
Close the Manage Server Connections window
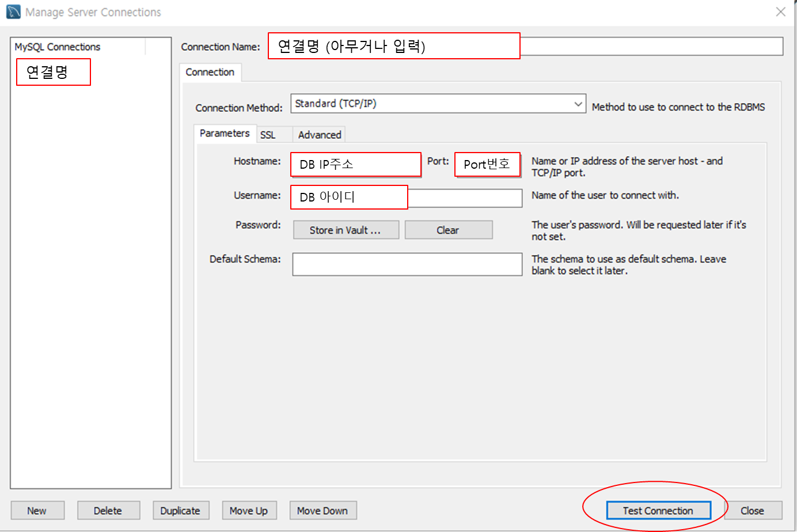(780, 12)
